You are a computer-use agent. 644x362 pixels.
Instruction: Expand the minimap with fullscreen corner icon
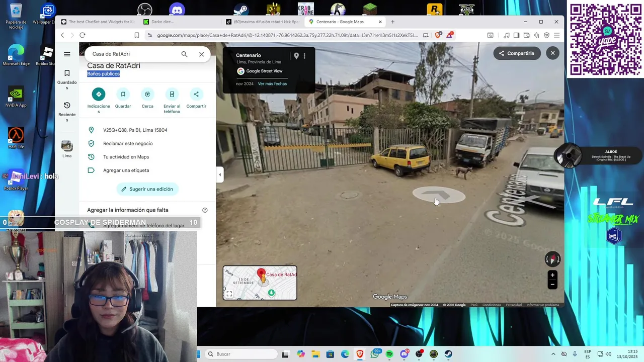click(x=229, y=294)
